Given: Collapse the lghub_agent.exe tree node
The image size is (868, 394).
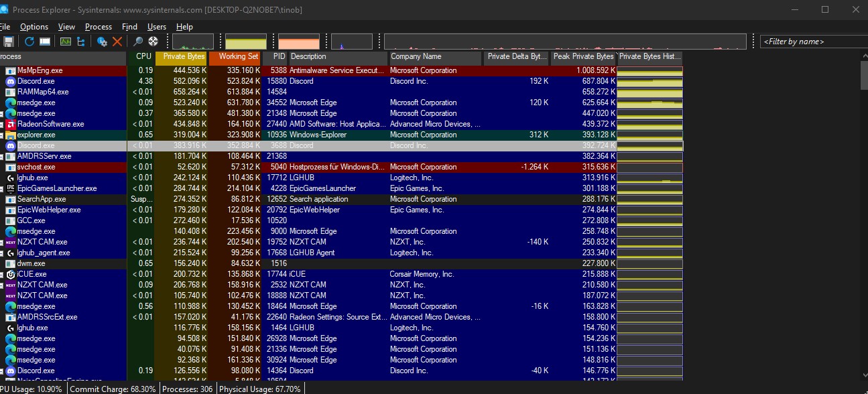Looking at the screenshot, I should (x=2, y=253).
